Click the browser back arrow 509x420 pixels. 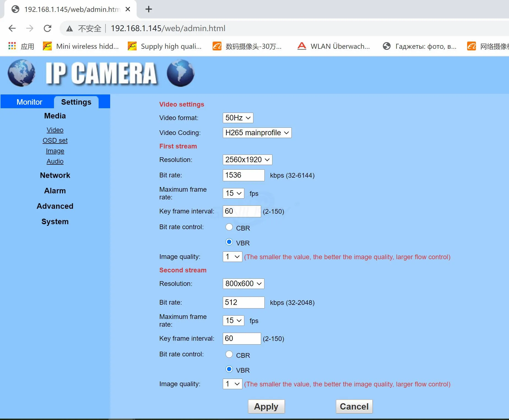[12, 28]
